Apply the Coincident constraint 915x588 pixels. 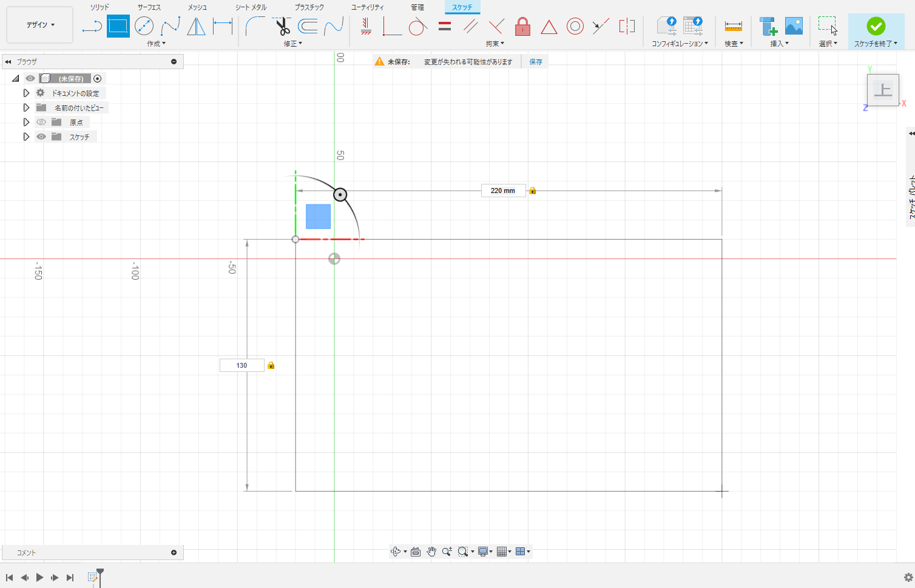pos(392,26)
